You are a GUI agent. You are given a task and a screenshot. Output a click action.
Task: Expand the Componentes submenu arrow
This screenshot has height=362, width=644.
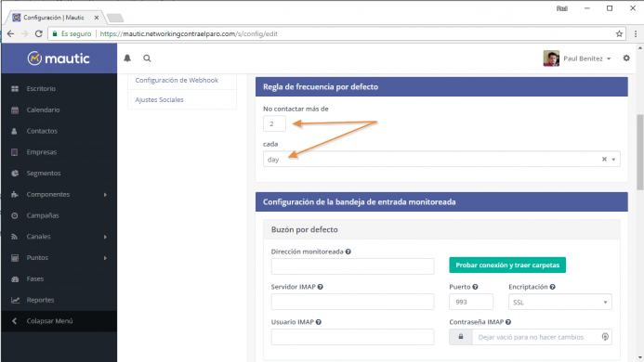(105, 195)
